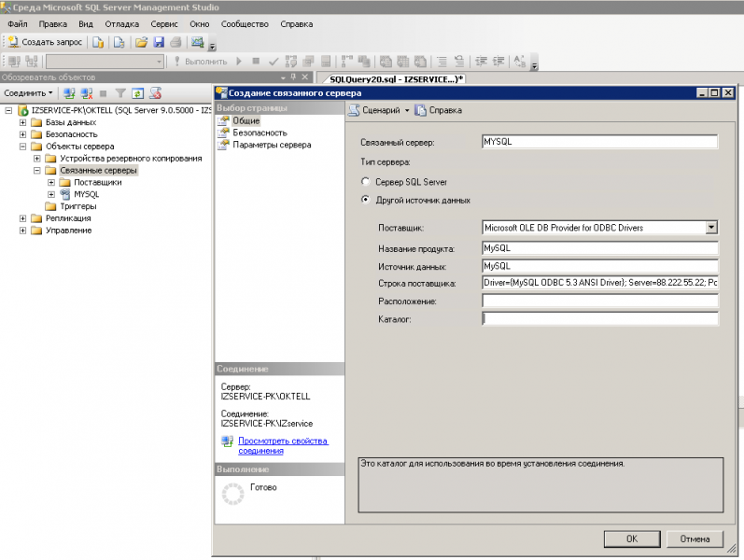Refresh Object Explorer with green arrows icon
Viewport: 744px width, 560px height.
137,93
